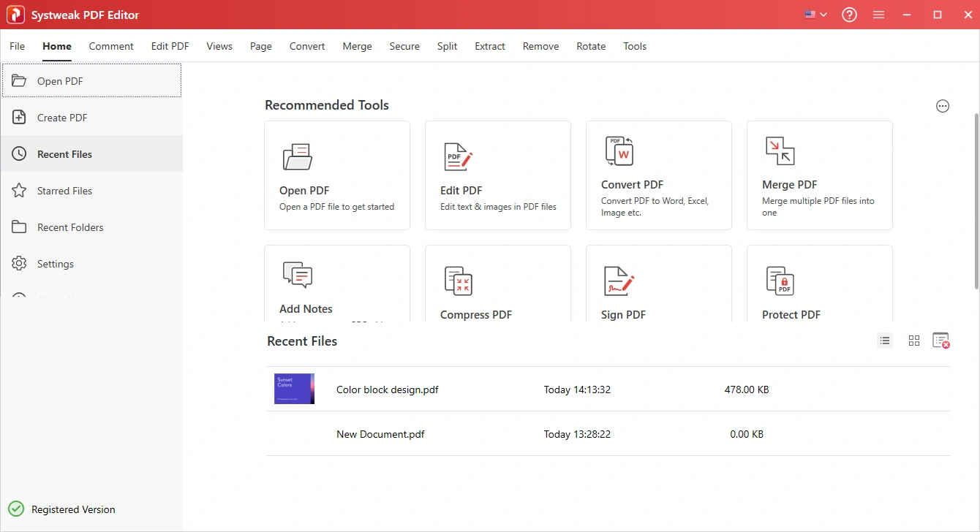Open a PDF using the Open PDF tool card
Viewport: 980px width, 532px height.
pos(336,175)
